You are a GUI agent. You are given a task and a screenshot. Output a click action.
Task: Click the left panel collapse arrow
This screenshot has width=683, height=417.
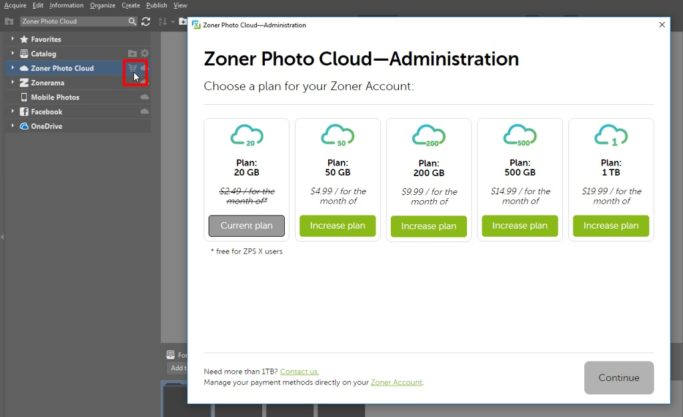point(2,237)
